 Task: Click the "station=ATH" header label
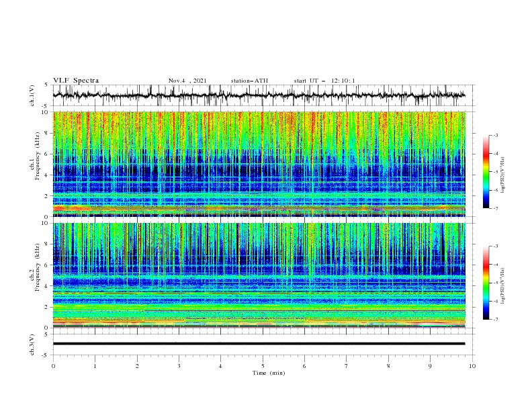(249, 81)
